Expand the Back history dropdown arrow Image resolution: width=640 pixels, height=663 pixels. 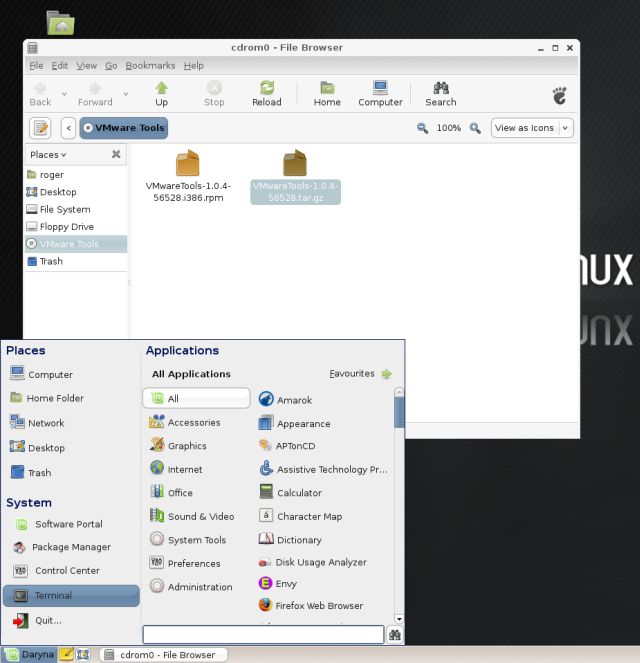[64, 93]
